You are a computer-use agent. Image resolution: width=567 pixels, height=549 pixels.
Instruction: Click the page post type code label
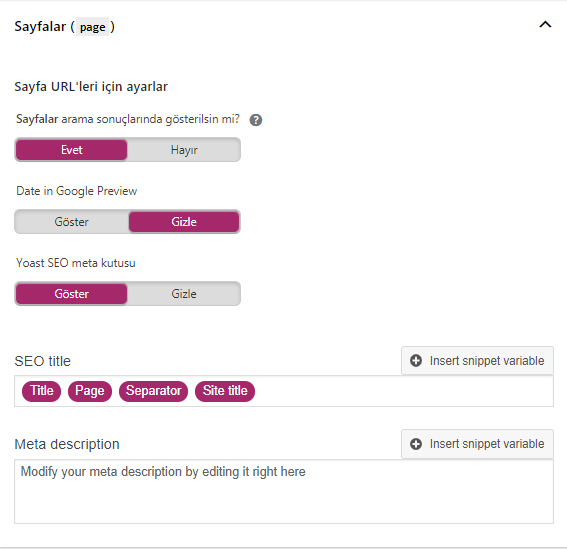click(x=92, y=27)
